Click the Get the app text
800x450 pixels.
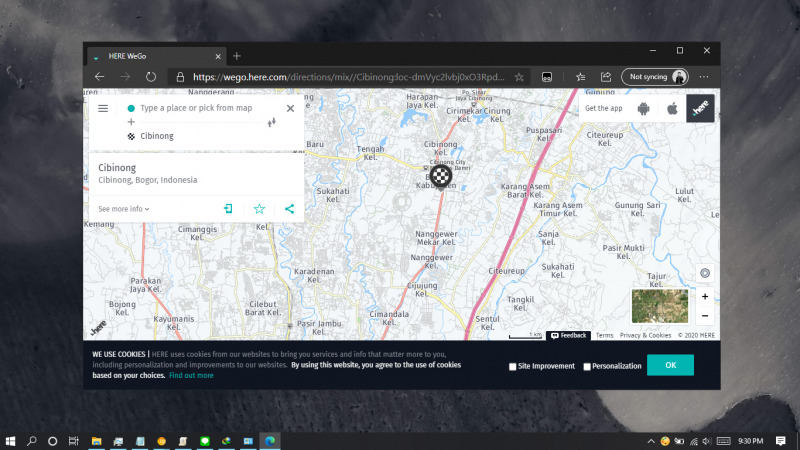pyautogui.click(x=604, y=108)
